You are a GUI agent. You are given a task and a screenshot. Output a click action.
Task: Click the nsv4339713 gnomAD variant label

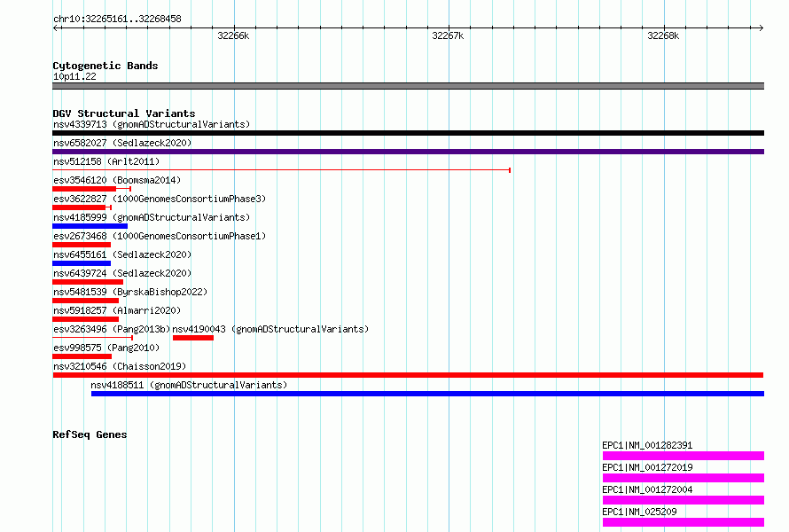pyautogui.click(x=152, y=124)
